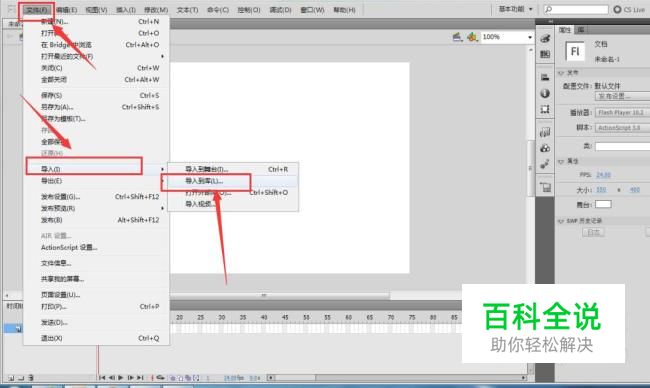
Task: Open the 帮助(H) menu
Action: 344,10
